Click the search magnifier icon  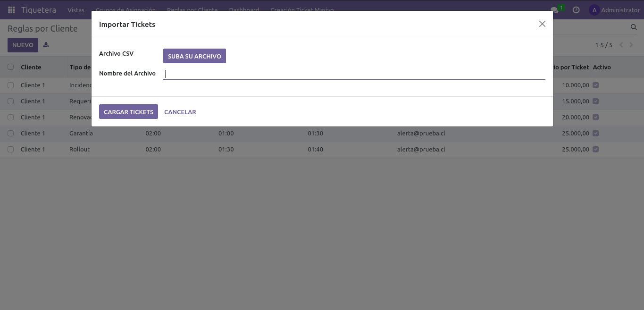pos(634,27)
